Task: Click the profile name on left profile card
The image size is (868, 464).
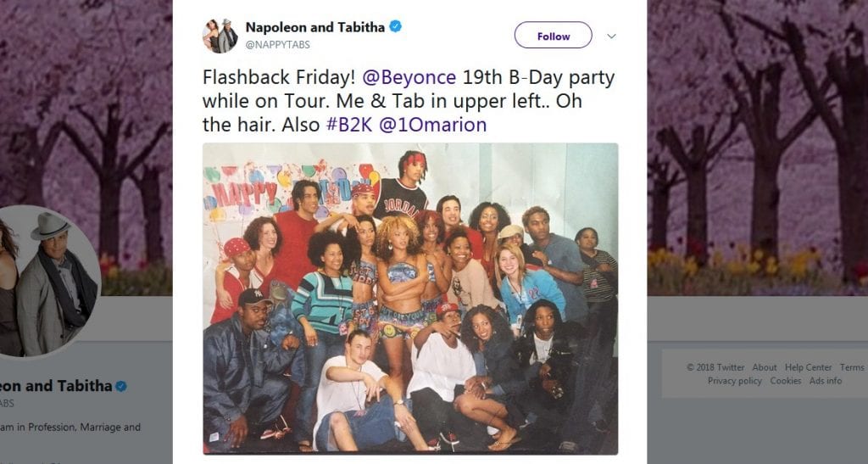Action: 55,386
